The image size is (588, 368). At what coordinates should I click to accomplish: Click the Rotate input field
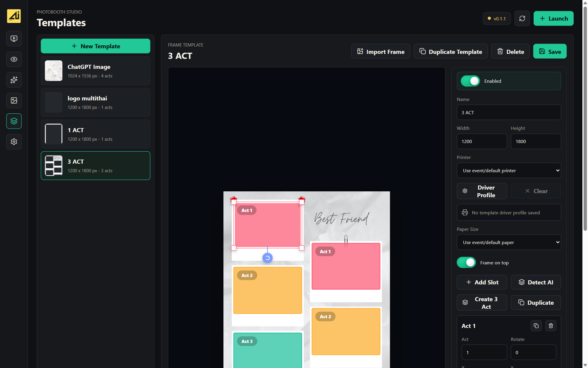coord(534,352)
